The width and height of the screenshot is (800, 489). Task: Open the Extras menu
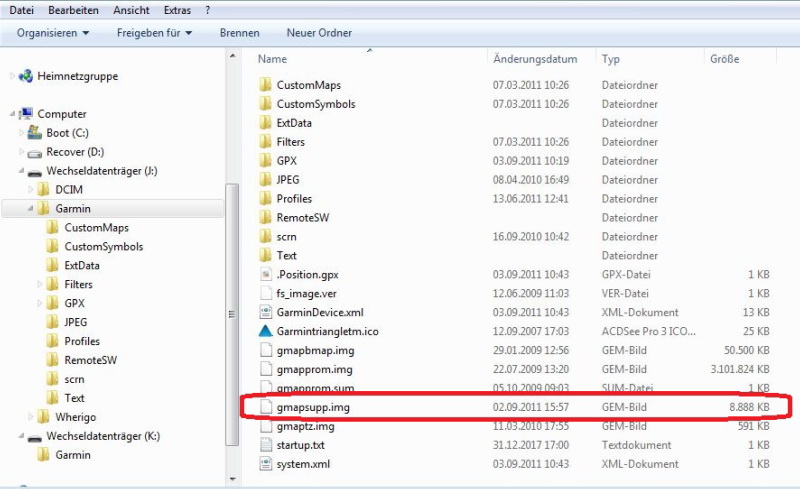(x=178, y=10)
